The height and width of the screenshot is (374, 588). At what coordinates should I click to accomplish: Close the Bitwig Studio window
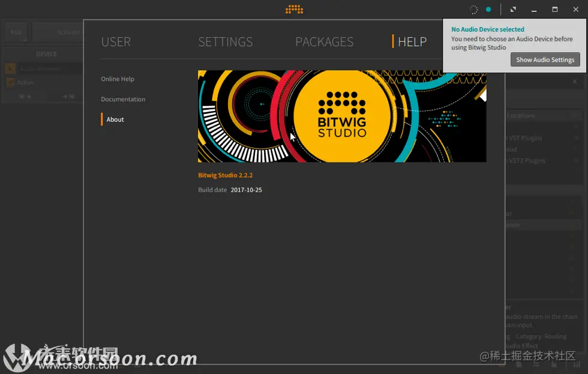click(x=575, y=10)
